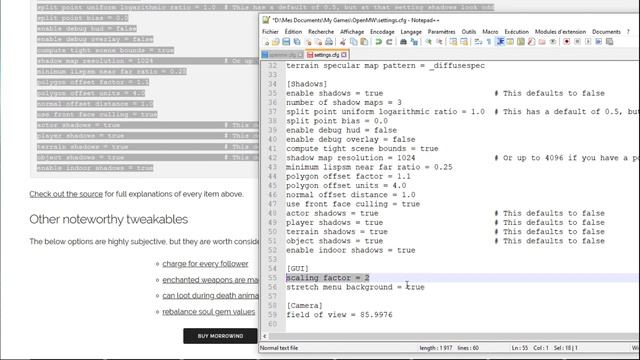Screen dimensions: 640x360
Task: Click Notepad++ horizontal scrollbar left arrow
Action: 264,336
